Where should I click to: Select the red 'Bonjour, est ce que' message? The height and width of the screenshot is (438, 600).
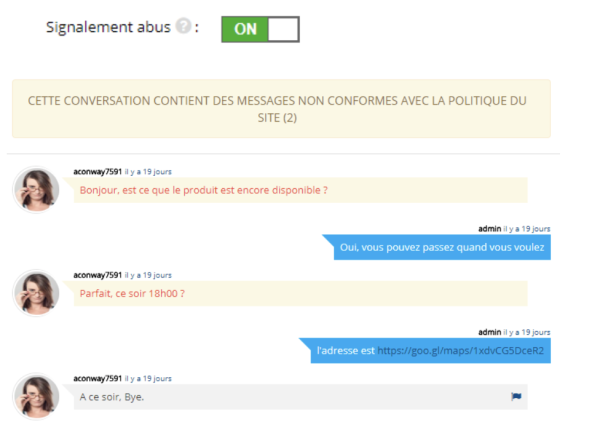[x=203, y=190]
